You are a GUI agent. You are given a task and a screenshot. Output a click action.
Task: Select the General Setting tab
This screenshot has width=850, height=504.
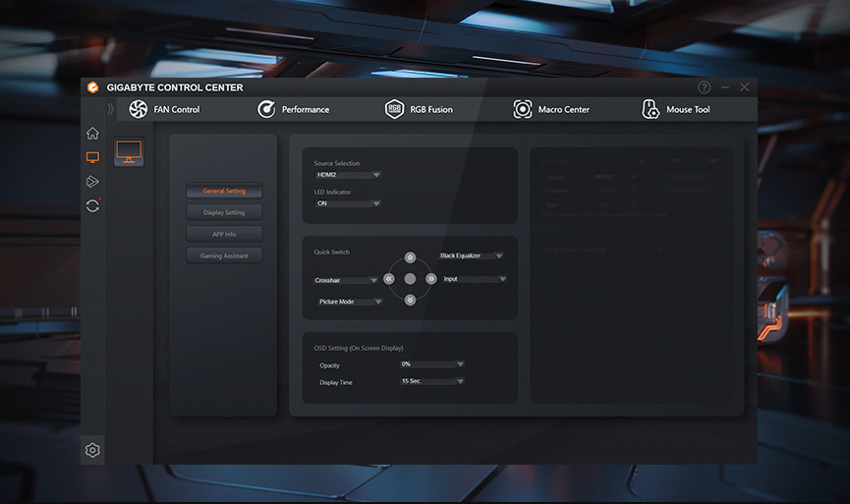[224, 191]
